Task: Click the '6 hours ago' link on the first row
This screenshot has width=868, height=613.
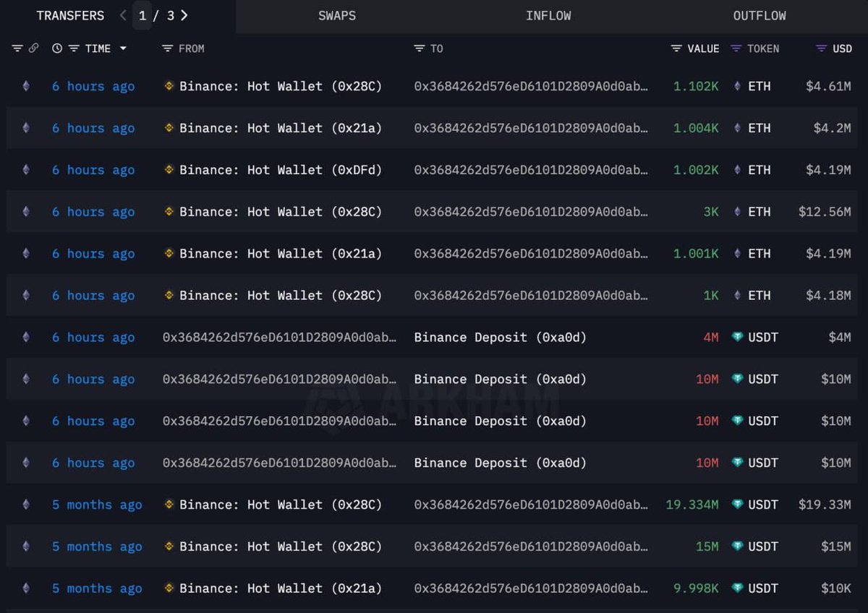Action: tap(93, 86)
